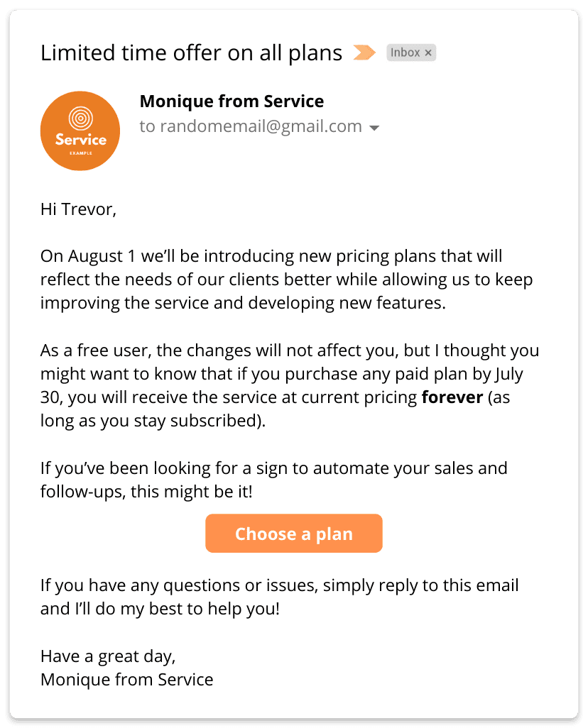Screen dimensions: 588x728
Task: Click the paragraph starting As a free user
Action: coord(289,385)
